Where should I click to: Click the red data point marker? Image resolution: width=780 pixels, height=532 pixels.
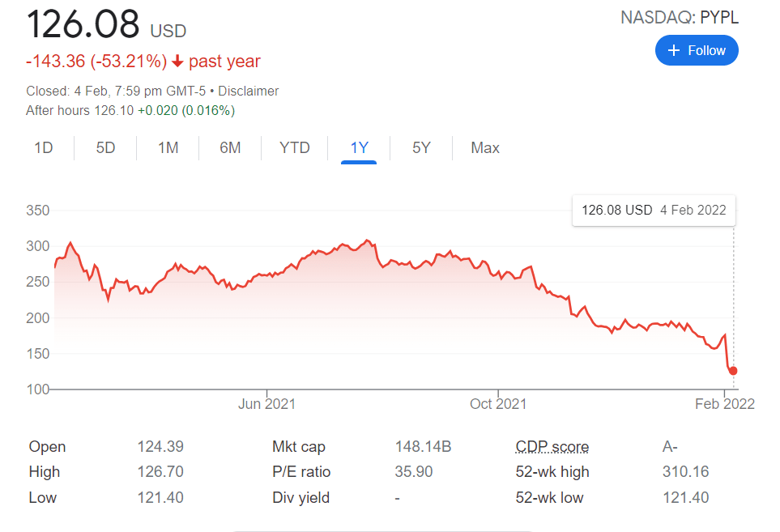[733, 371]
